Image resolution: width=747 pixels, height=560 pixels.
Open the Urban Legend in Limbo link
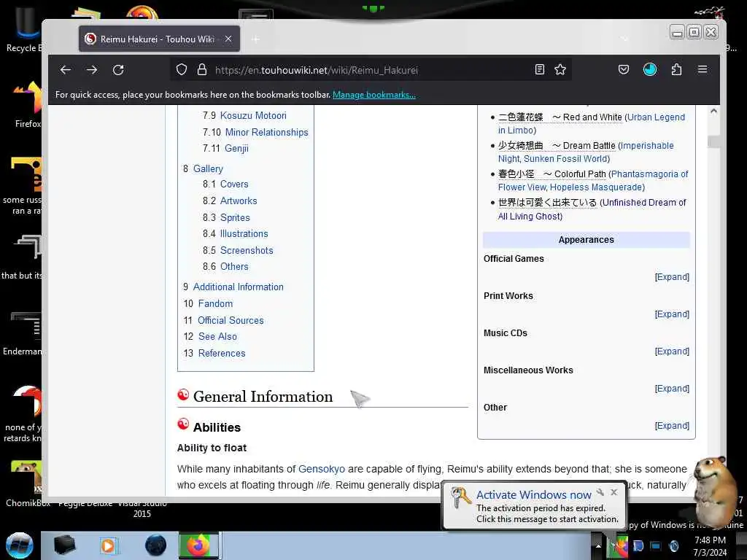click(656, 117)
